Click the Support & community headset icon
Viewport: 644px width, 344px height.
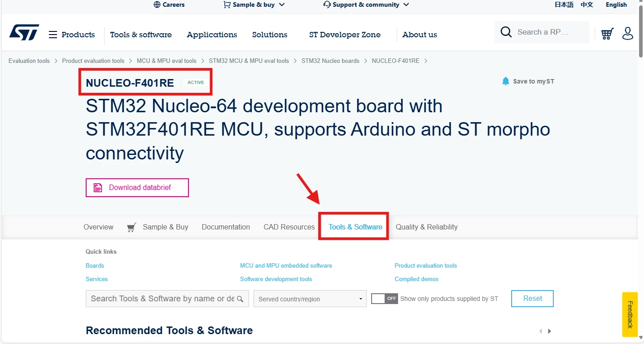click(327, 4)
